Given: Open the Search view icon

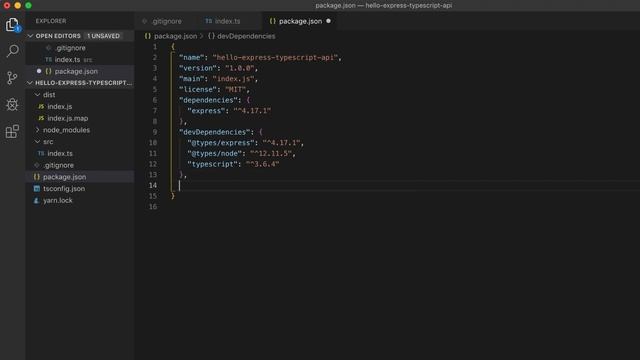Looking at the screenshot, I should [12, 51].
